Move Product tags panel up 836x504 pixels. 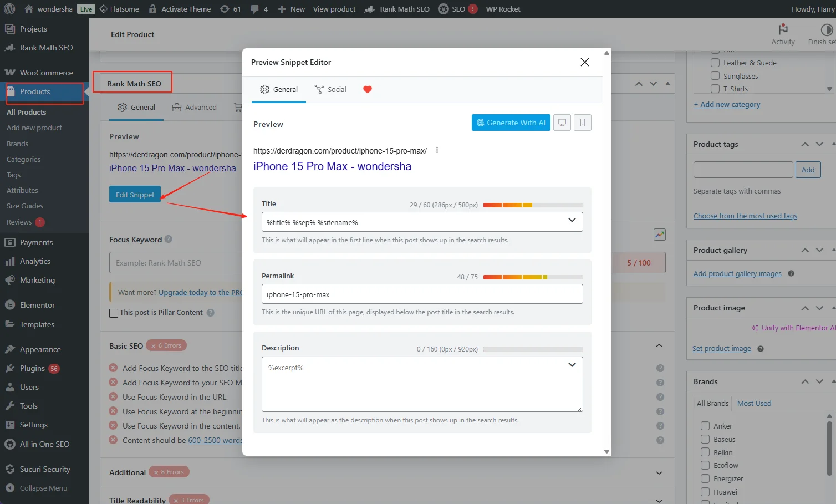click(x=805, y=144)
